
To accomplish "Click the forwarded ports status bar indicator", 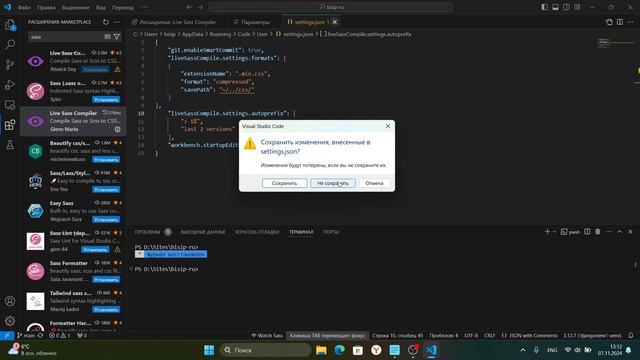I will tap(82, 336).
